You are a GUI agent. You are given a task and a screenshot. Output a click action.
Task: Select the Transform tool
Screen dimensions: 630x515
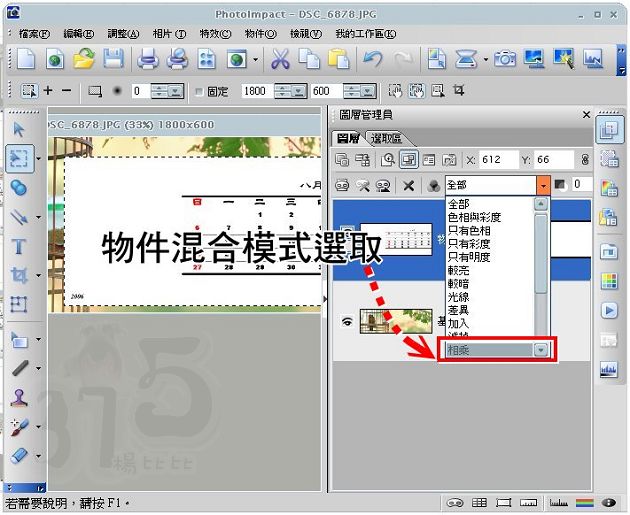point(18,304)
